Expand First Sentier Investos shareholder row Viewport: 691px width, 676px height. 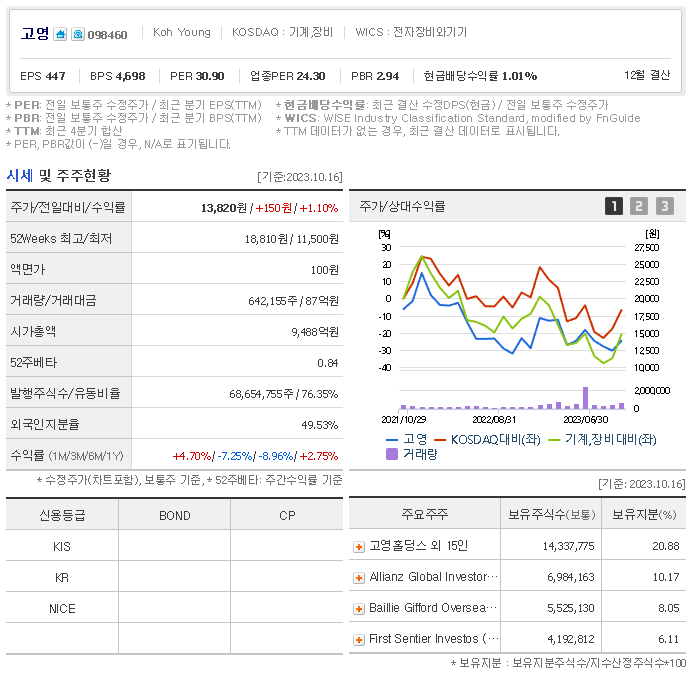pos(359,640)
